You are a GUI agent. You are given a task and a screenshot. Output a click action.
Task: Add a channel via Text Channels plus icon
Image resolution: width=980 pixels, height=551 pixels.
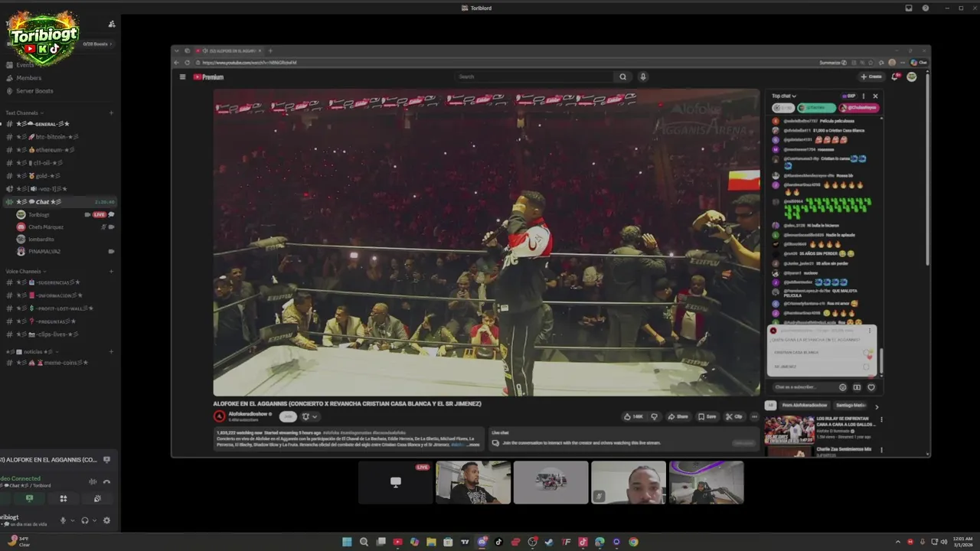111,112
